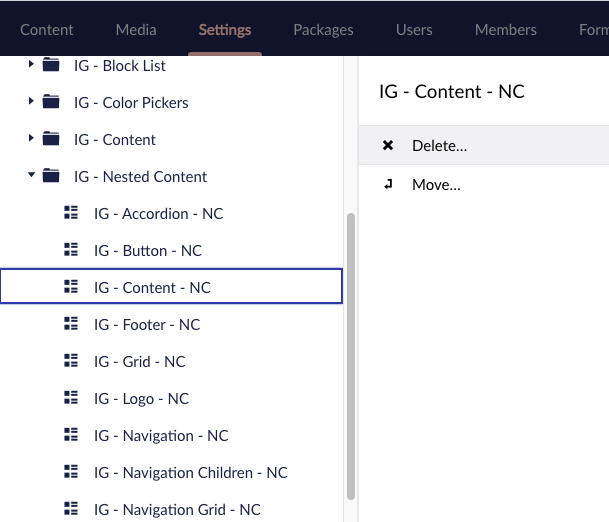Click the IG - Content folder icon
The width and height of the screenshot is (609, 522).
click(51, 138)
